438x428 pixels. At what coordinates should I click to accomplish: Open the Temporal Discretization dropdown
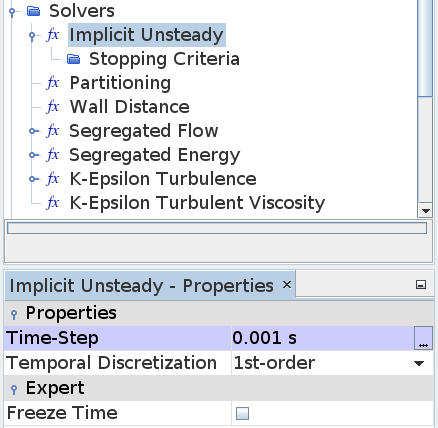[x=419, y=363]
